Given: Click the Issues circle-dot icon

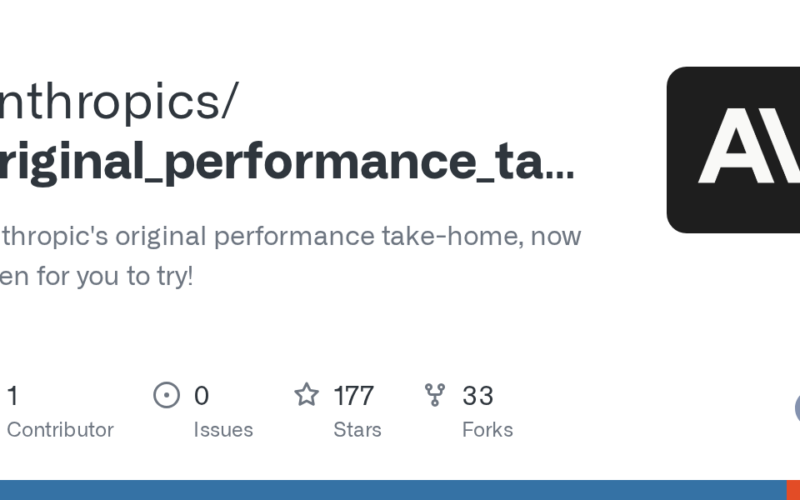Looking at the screenshot, I should [166, 395].
